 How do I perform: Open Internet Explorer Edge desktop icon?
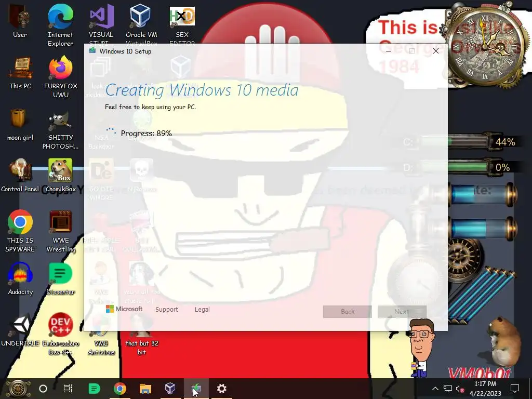[60, 25]
